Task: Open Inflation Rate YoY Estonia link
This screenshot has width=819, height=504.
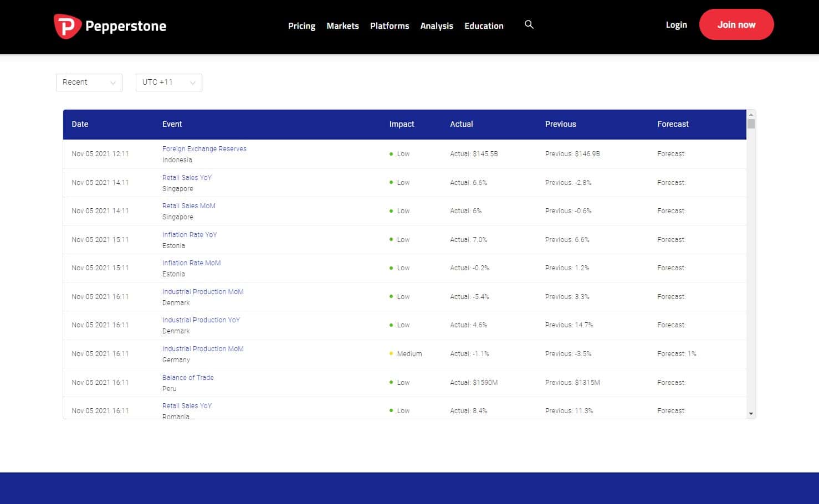Action: (190, 234)
